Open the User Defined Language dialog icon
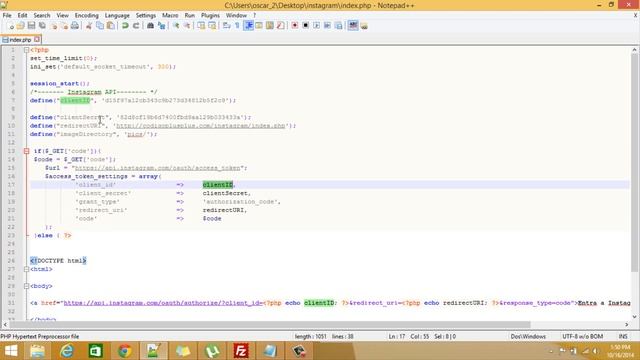Screen dimensions: 640x360 point(259,26)
